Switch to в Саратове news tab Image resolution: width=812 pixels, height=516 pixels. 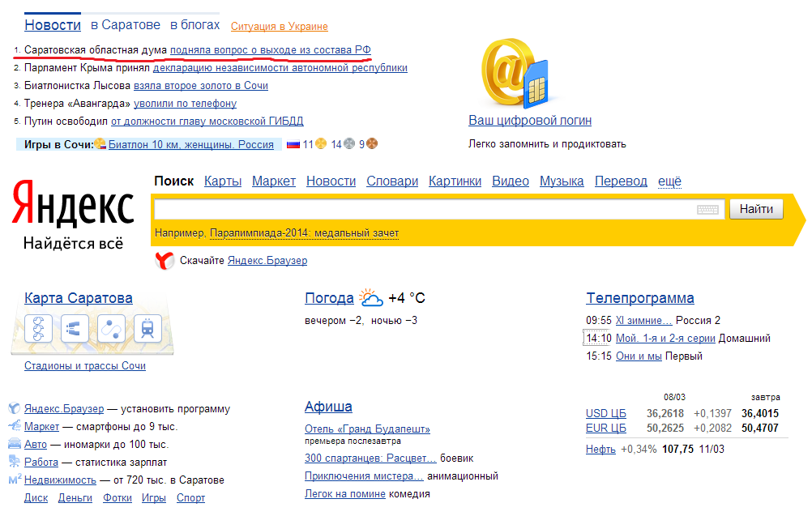(126, 25)
